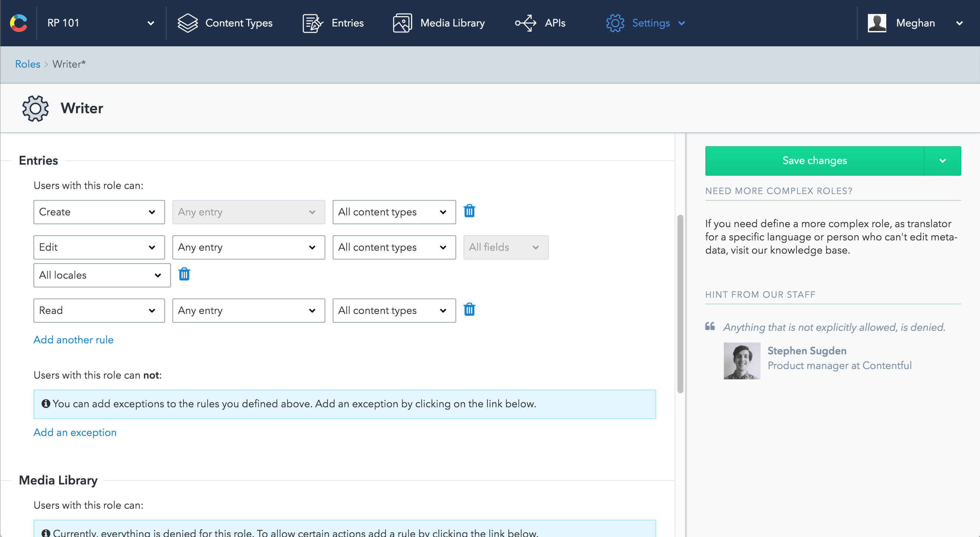
Task: Click the Contentful logo icon
Action: coord(18,23)
